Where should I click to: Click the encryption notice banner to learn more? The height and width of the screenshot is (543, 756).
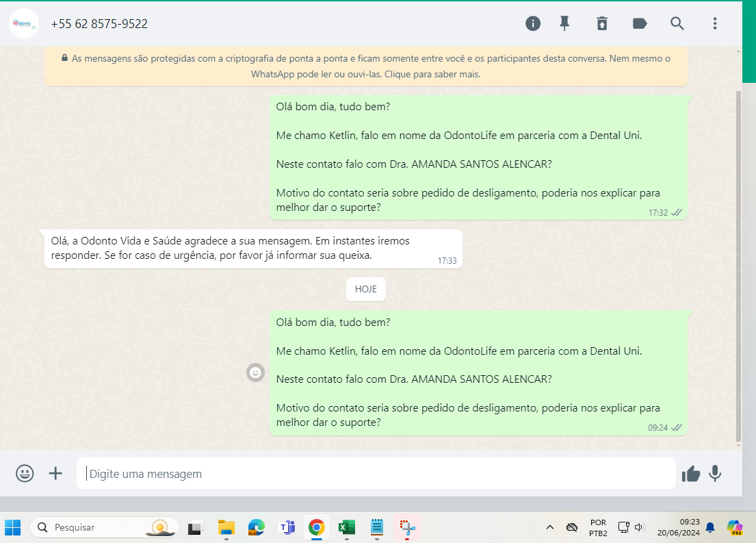(365, 66)
